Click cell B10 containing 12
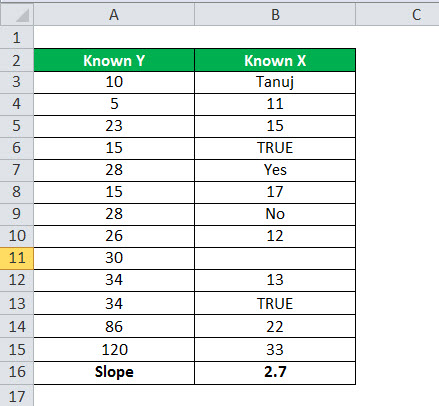 click(275, 236)
